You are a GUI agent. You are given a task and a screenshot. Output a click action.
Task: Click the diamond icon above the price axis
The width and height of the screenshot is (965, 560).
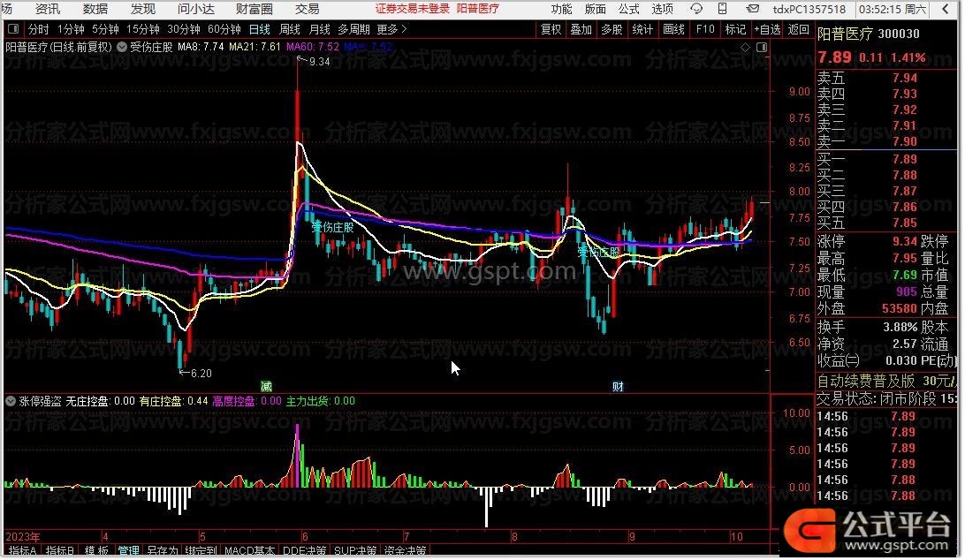click(746, 47)
